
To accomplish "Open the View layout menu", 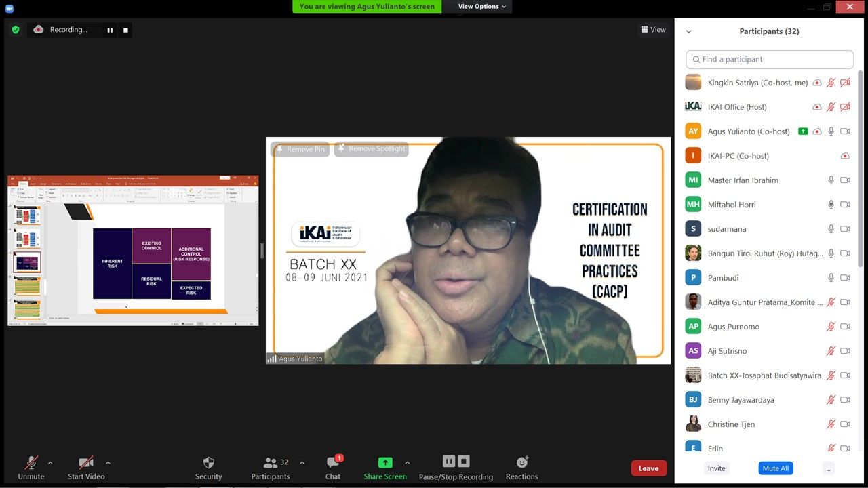I will [x=654, y=30].
